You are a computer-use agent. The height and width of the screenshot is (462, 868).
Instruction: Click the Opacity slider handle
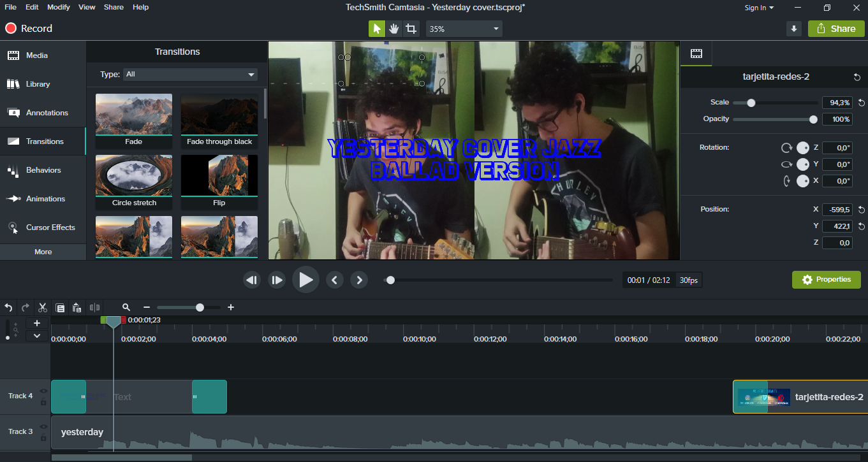pos(813,119)
